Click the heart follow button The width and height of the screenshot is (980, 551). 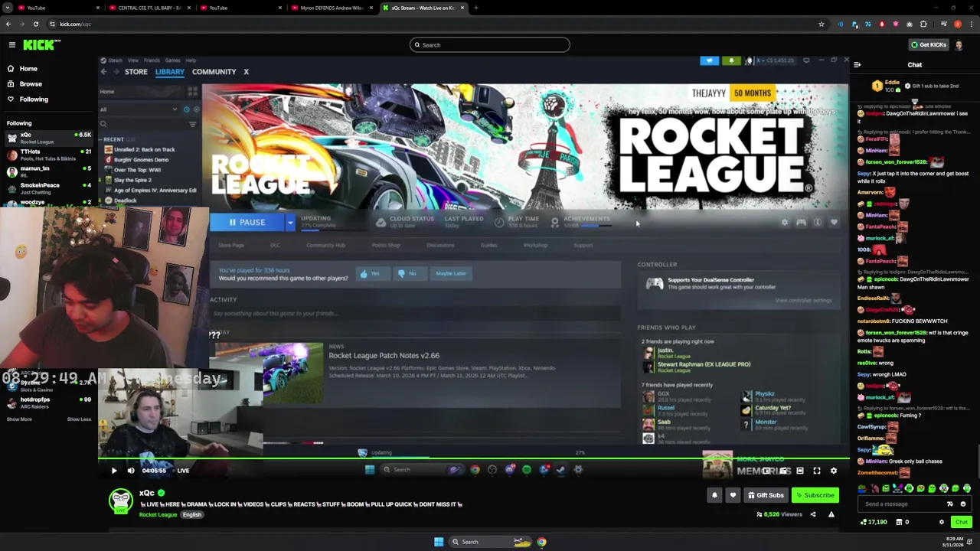[733, 495]
